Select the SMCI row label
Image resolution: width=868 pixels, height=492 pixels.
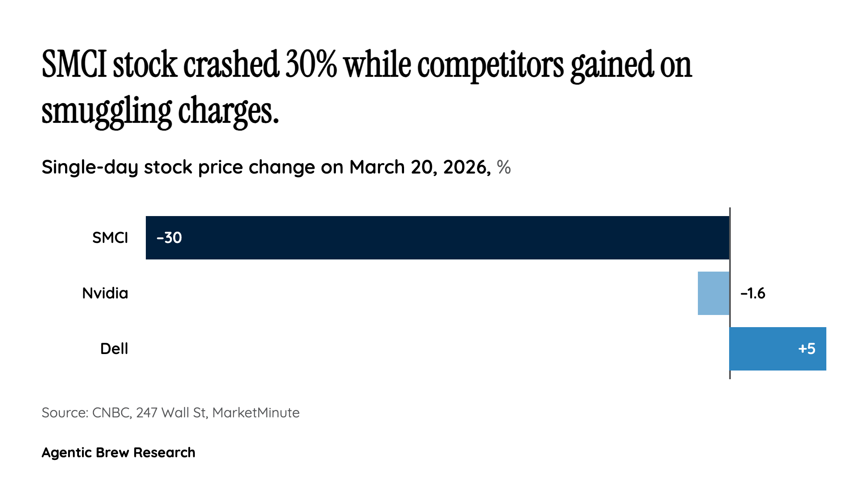[x=110, y=238]
